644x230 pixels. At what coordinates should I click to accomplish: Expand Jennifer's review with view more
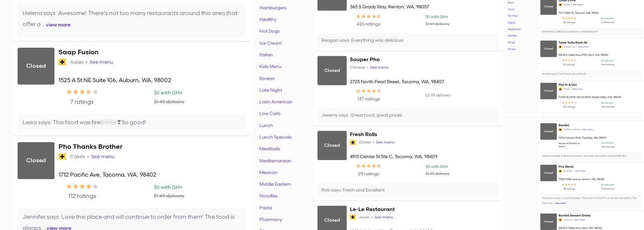tap(59, 228)
